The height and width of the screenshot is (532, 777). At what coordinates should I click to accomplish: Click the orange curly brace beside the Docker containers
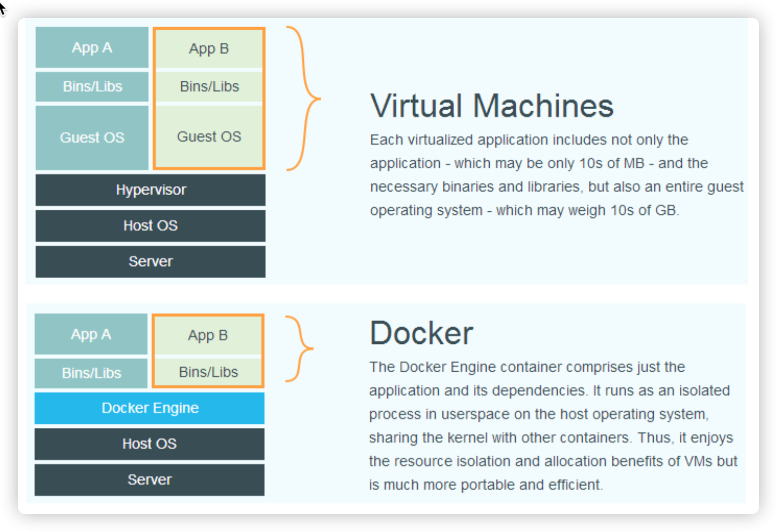point(301,348)
